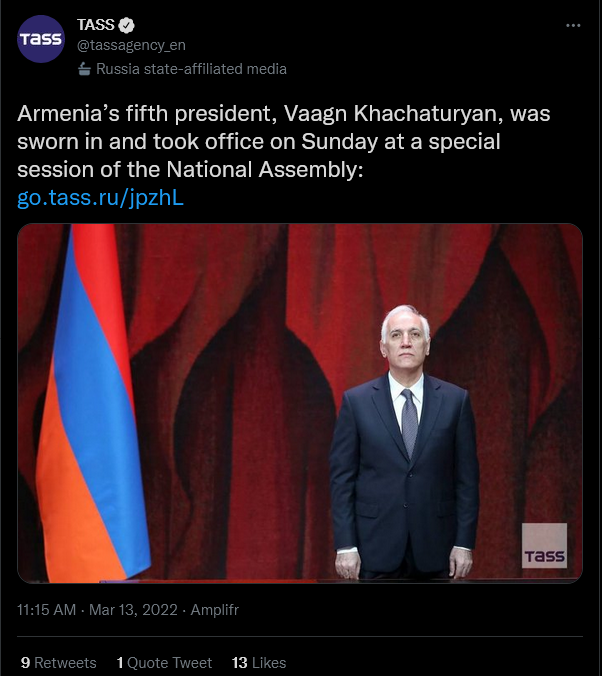Click the state-affiliated media podium icon
This screenshot has height=676, width=602.
click(84, 69)
